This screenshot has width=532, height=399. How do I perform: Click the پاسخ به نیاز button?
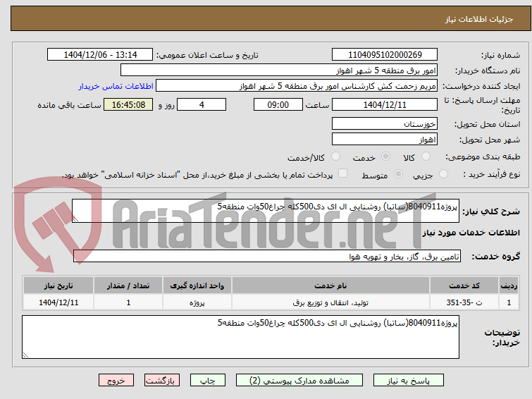pyautogui.click(x=409, y=381)
